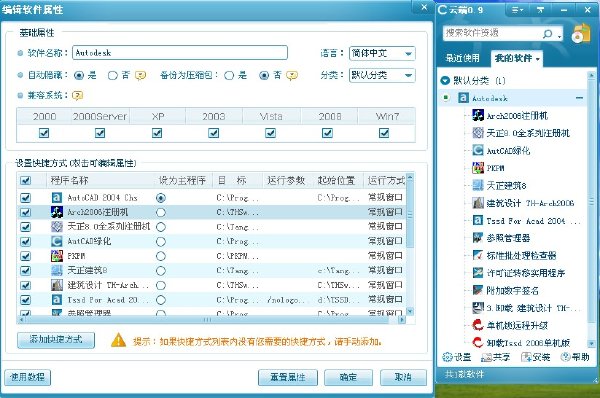This screenshot has height=398, width=600.
Task: Uncheck the AutCAD绿化 row checkbox
Action: click(x=25, y=241)
